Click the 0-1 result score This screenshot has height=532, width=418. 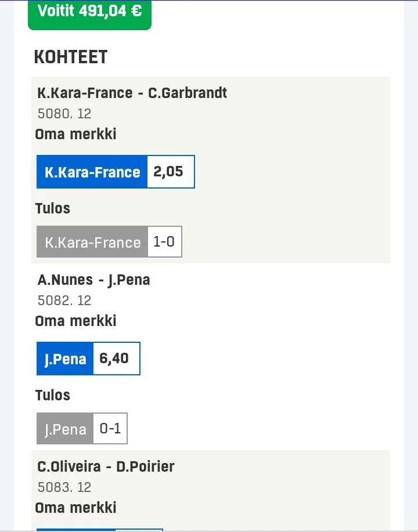pos(110,429)
